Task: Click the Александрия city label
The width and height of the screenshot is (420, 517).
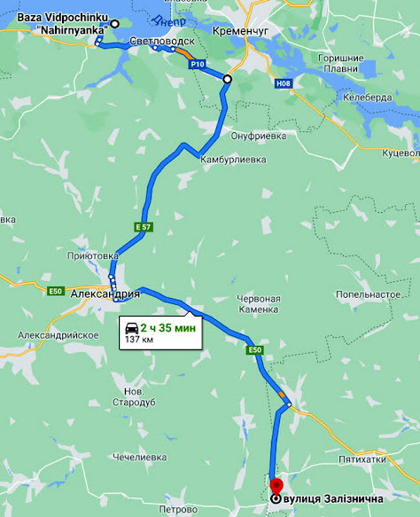Action: (x=105, y=294)
